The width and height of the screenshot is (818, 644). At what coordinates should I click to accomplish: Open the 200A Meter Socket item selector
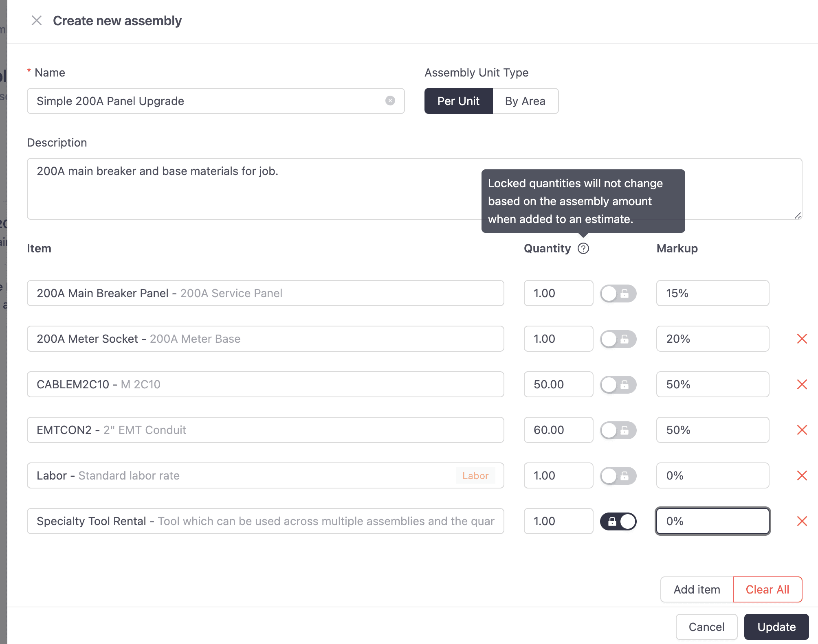265,339
